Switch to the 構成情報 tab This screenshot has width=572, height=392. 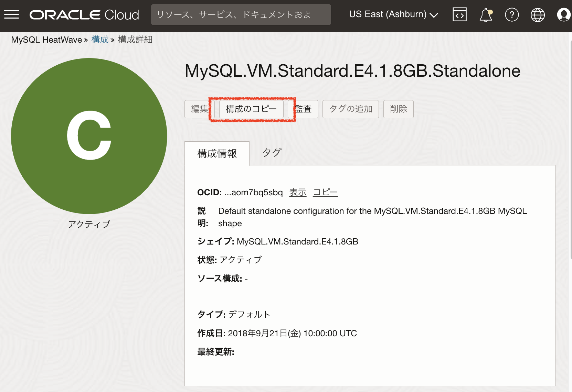click(217, 153)
